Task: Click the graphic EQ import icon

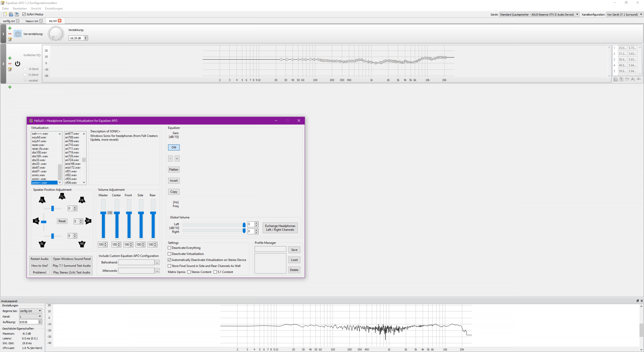Action: point(615,79)
